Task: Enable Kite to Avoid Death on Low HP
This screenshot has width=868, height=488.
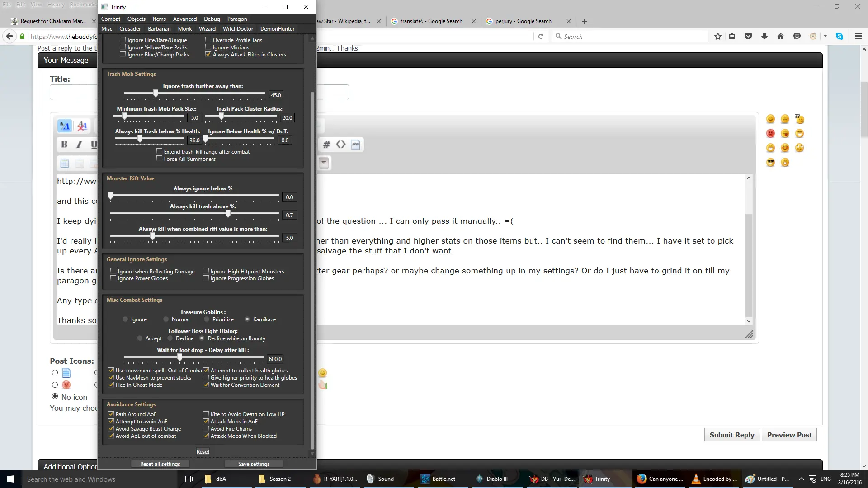Action: click(x=206, y=414)
